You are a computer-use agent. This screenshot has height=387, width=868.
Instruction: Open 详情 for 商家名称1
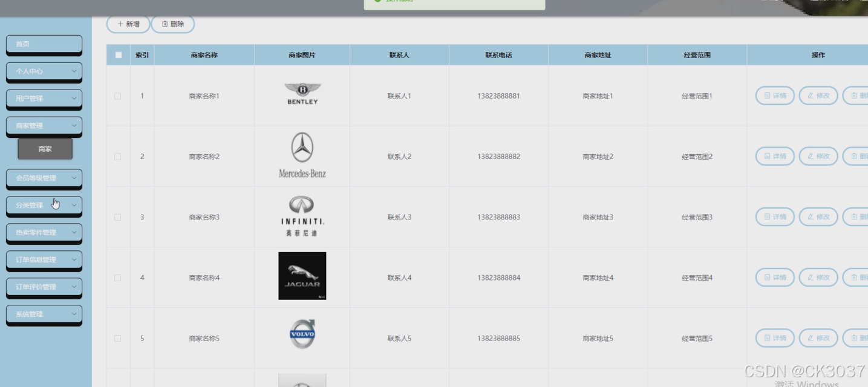pyautogui.click(x=775, y=96)
